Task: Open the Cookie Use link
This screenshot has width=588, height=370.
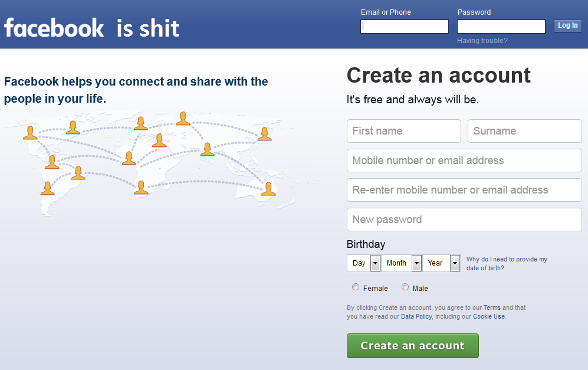Action: point(489,316)
